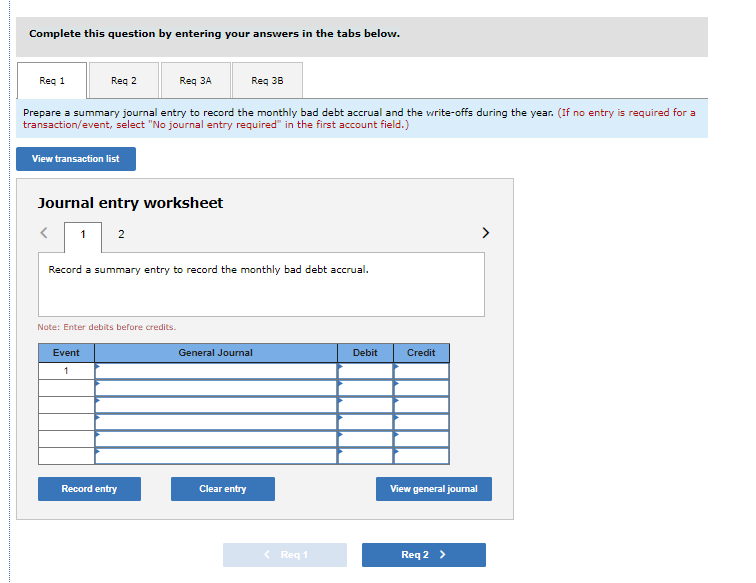The width and height of the screenshot is (756, 583).
Task: Click the Credit field in the third row
Action: coord(421,405)
